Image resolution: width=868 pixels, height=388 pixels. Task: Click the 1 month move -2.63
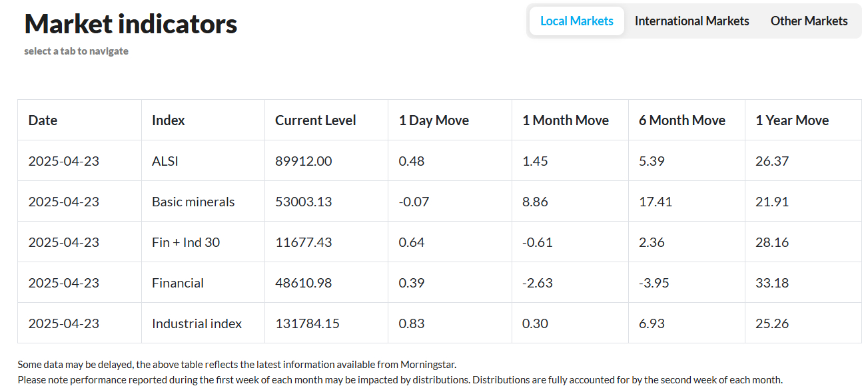coord(538,283)
